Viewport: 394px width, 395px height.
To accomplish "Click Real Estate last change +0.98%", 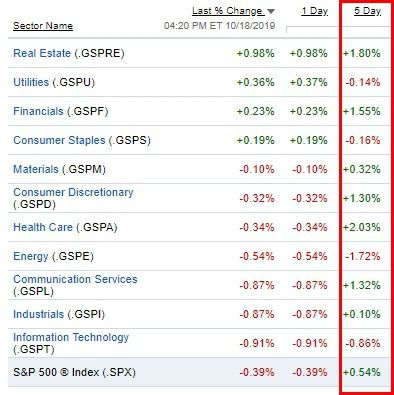I will pyautogui.click(x=256, y=53).
